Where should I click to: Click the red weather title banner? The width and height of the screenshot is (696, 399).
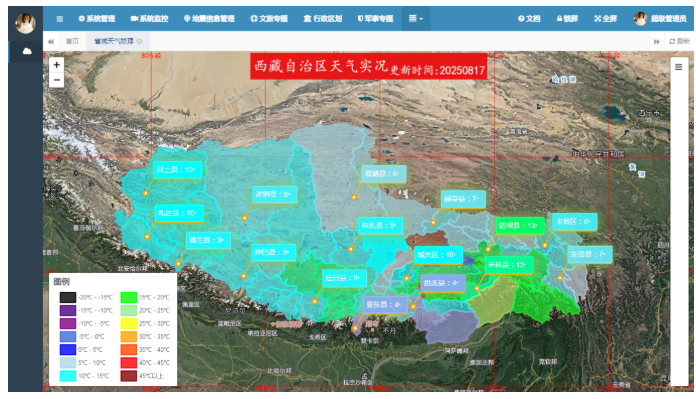[368, 67]
